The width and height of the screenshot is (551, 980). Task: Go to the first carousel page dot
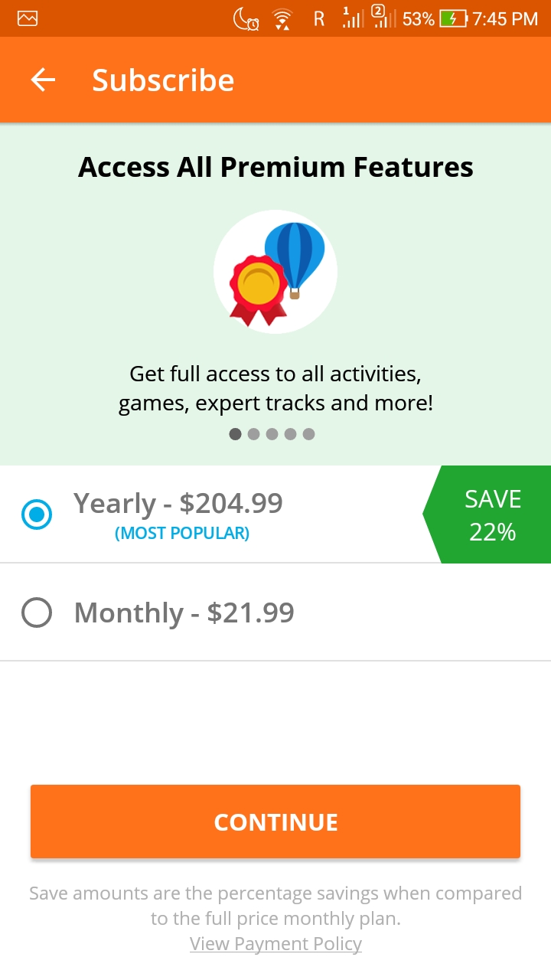pyautogui.click(x=236, y=434)
